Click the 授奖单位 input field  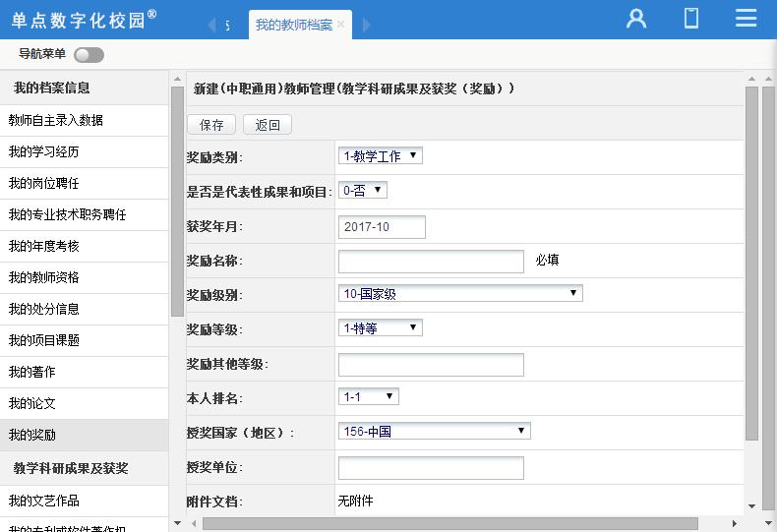click(431, 468)
